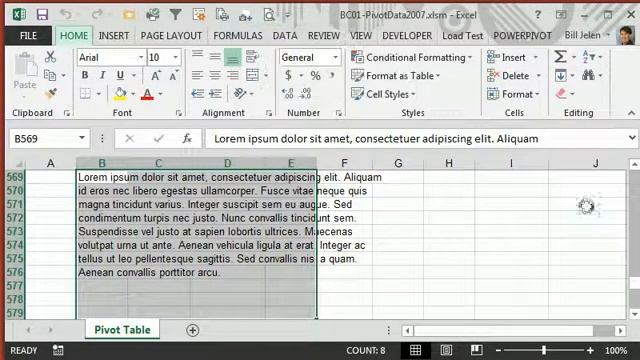The height and width of the screenshot is (360, 640).
Task: Toggle bottom align in the Alignment group
Action: pyautogui.click(x=232, y=58)
